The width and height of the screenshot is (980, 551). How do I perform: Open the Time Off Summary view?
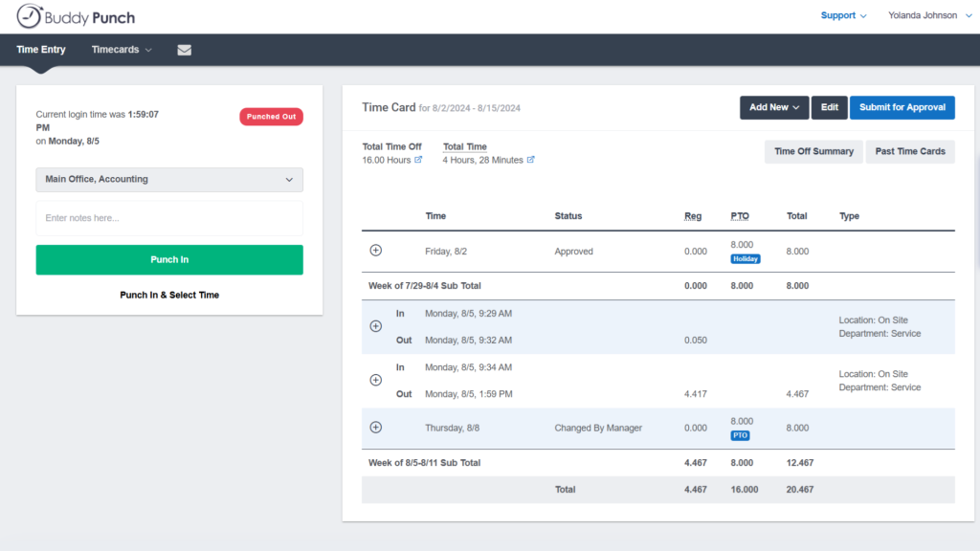click(813, 151)
